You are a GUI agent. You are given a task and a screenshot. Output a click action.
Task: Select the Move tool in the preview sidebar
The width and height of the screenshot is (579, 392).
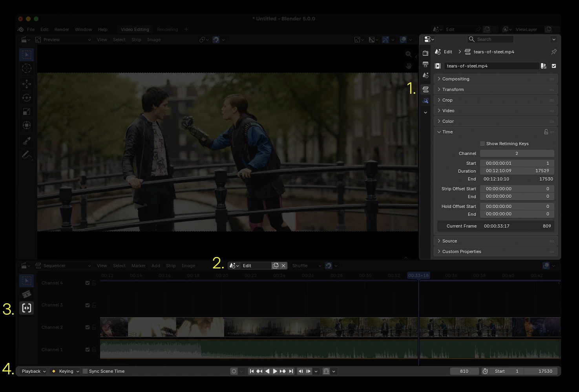pos(26,84)
